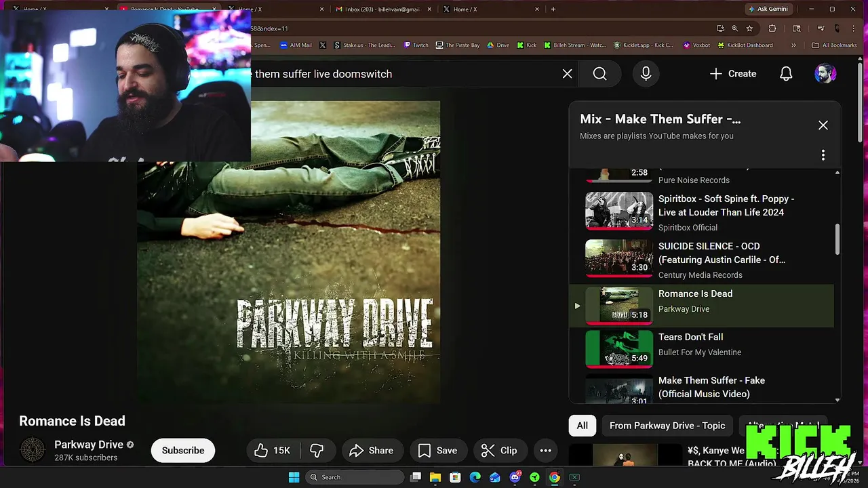Share the Romance Is Dead video
The height and width of the screenshot is (488, 868).
371,450
